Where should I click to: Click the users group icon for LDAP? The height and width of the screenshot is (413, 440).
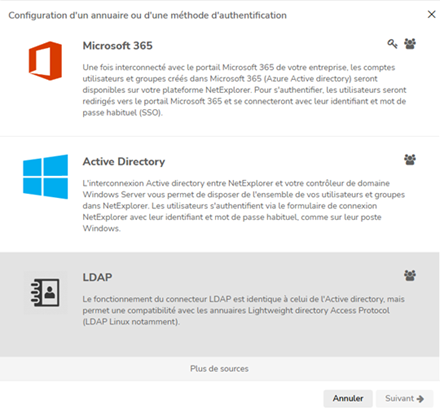tap(410, 275)
